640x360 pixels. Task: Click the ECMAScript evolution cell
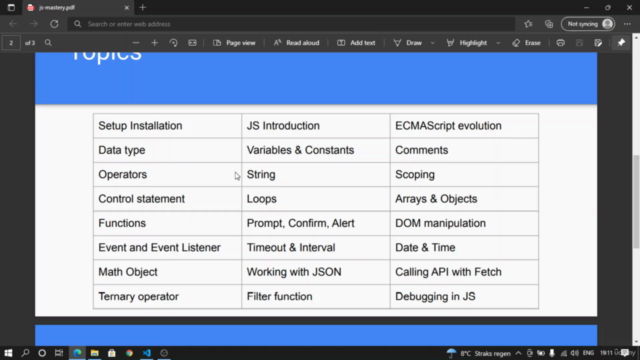[464, 126]
